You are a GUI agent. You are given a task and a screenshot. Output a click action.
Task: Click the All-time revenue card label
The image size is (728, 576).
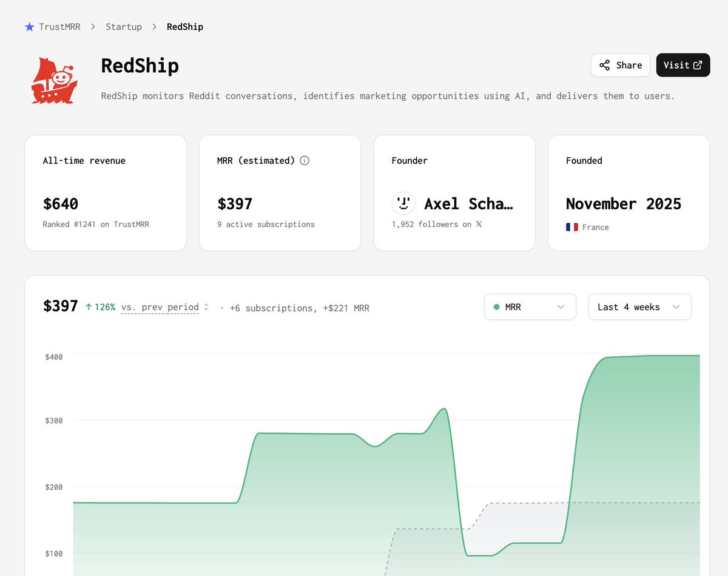click(x=84, y=161)
